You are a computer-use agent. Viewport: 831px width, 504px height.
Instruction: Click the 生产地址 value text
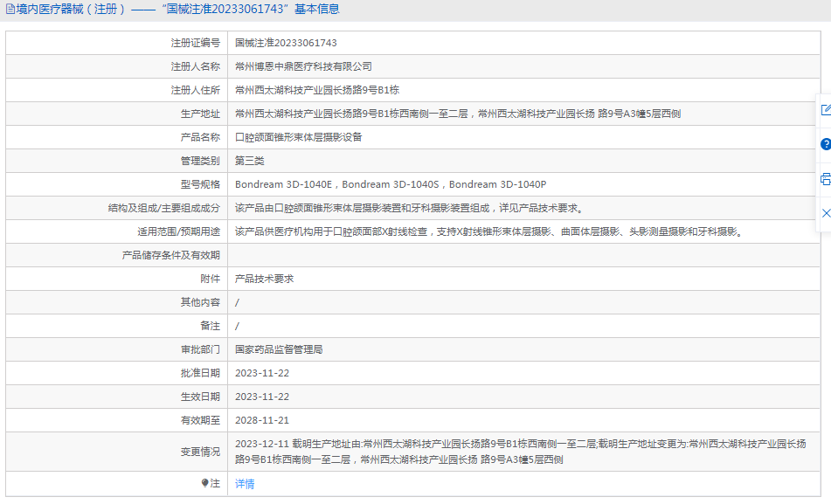[458, 114]
